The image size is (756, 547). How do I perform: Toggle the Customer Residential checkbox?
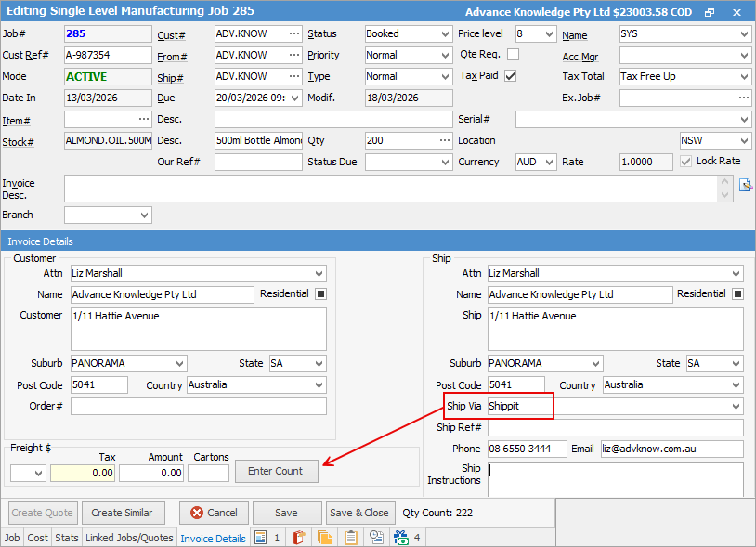click(x=320, y=294)
